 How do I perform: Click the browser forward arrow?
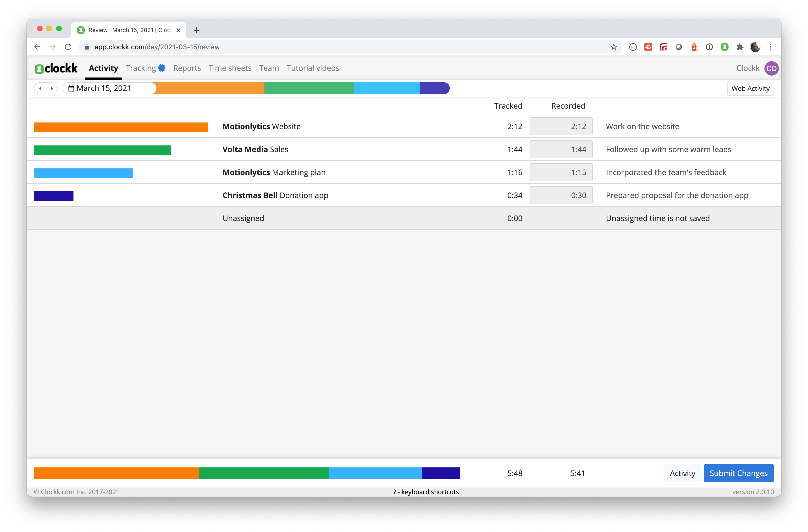click(53, 47)
